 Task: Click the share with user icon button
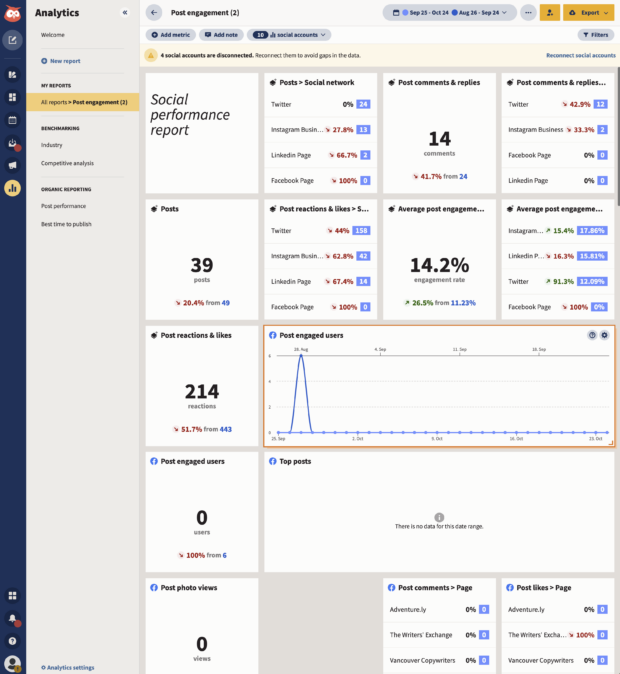click(550, 12)
